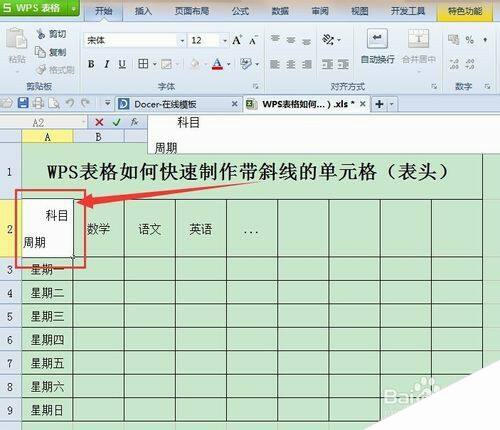This screenshot has width=500, height=430.
Task: Click the percent style icon
Action: tap(470, 40)
